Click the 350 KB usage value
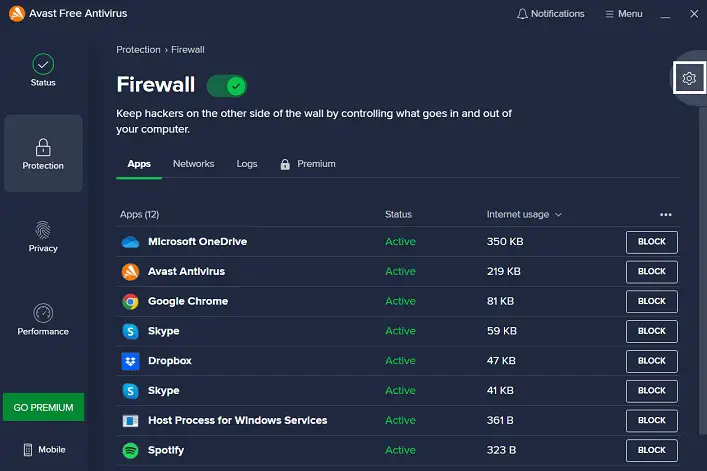Viewport: 707px width, 471px height. click(x=505, y=242)
